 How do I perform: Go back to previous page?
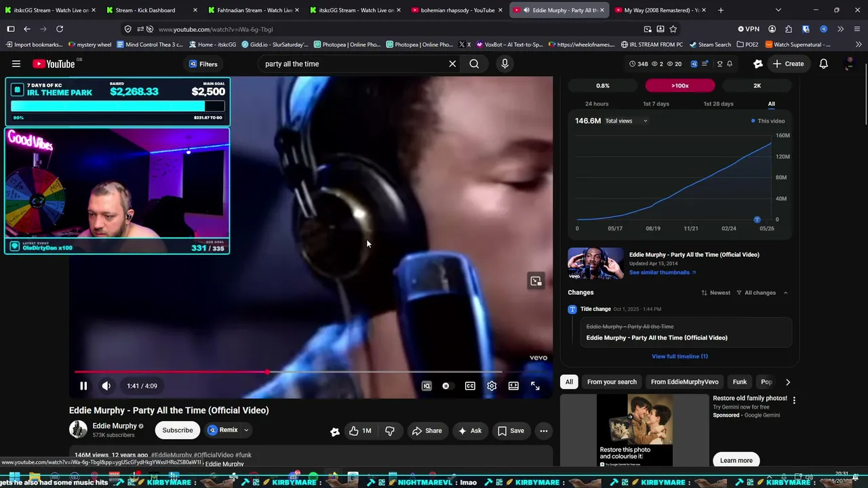click(x=26, y=29)
